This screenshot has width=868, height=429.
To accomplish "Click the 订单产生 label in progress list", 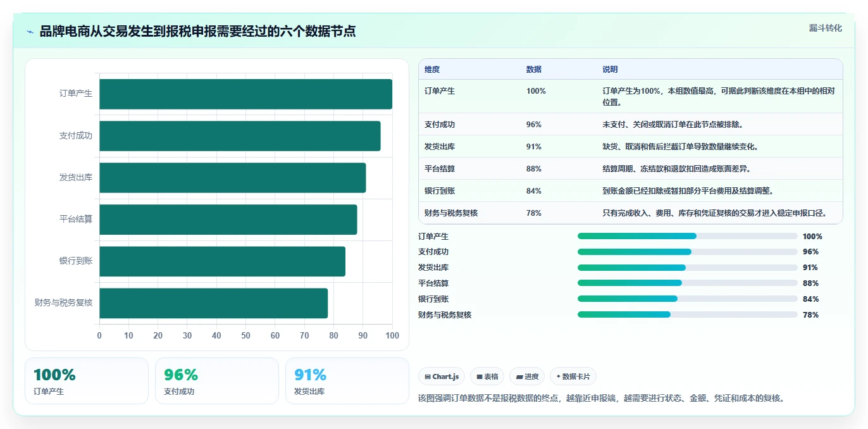I will click(x=433, y=237).
